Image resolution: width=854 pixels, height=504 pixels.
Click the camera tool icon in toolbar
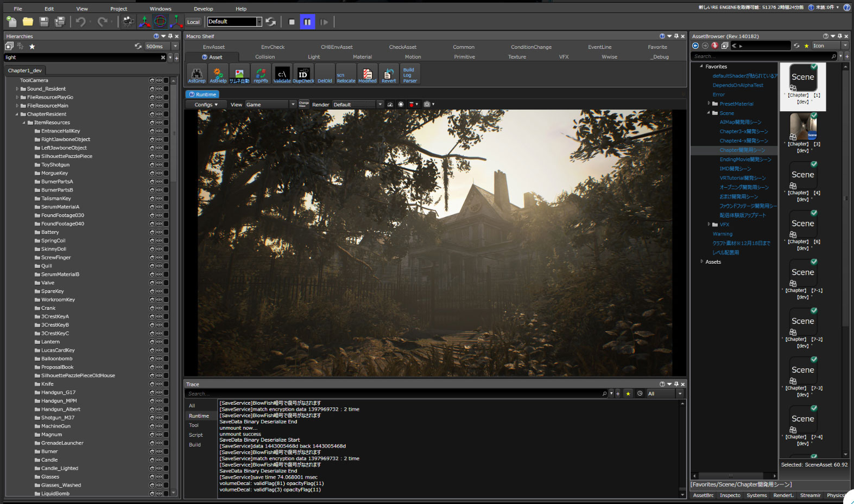128,22
